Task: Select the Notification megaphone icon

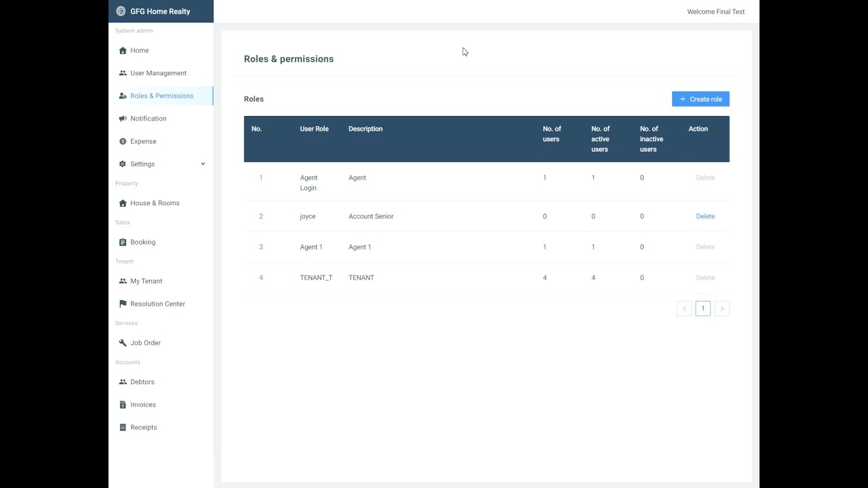Action: tap(123, 119)
